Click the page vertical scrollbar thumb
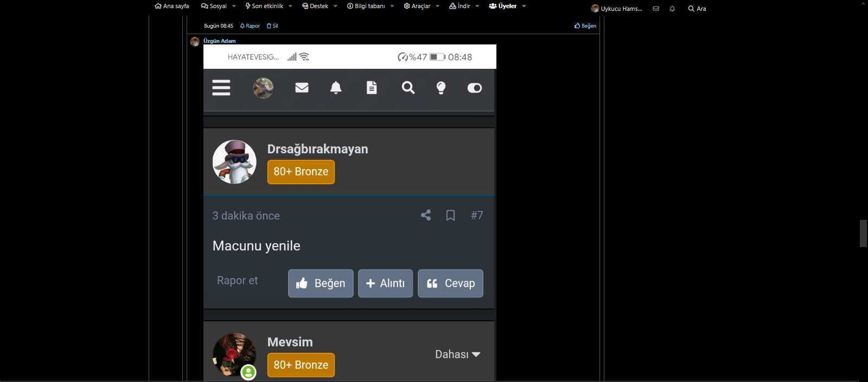868x382 pixels. click(x=863, y=234)
